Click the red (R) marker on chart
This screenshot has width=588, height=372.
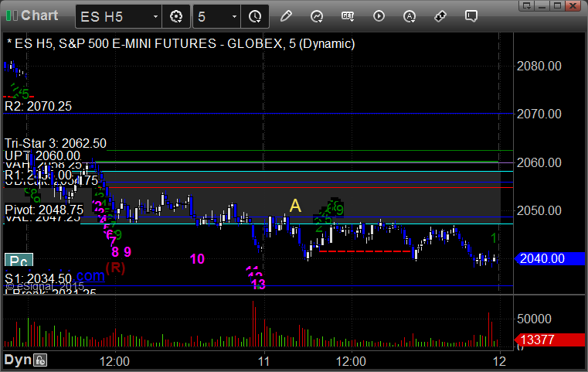click(115, 268)
